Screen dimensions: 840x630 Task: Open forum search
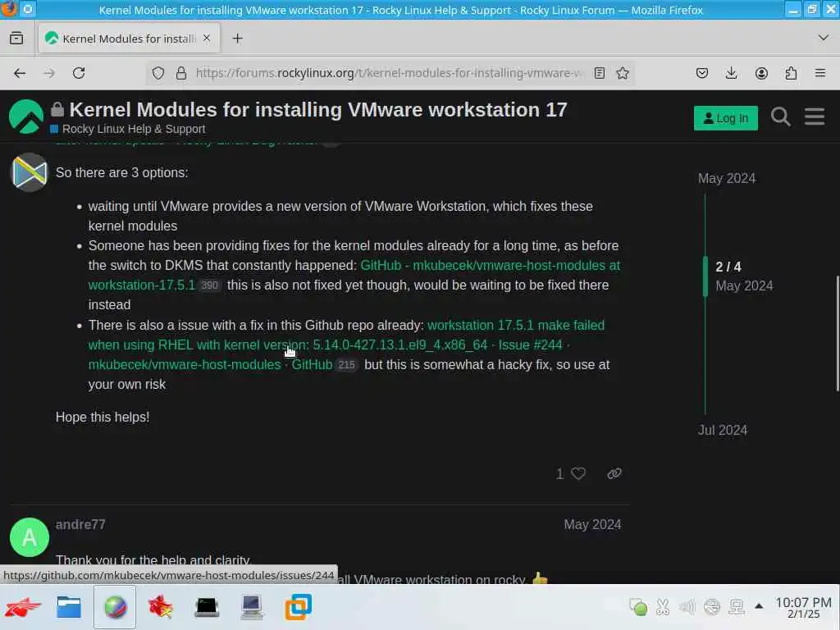coord(781,116)
